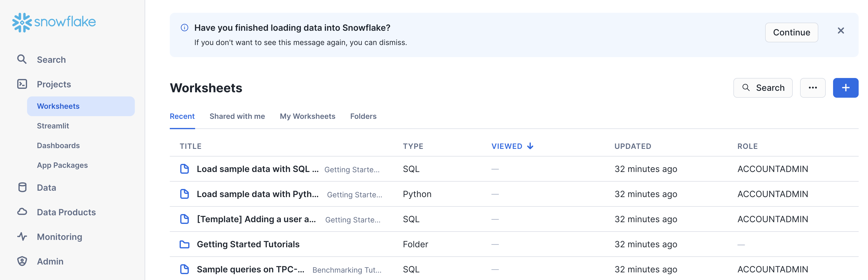868x280 pixels.
Task: Expand the Admin section label
Action: click(x=50, y=262)
